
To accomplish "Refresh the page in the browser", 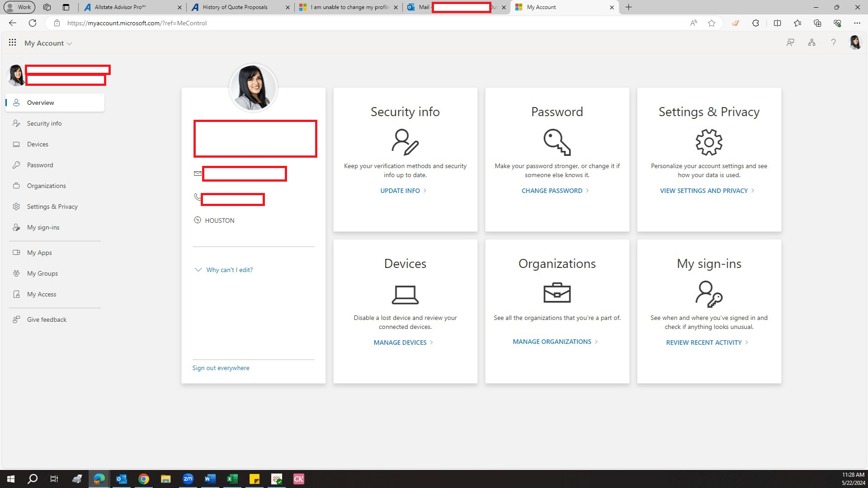I will point(33,23).
